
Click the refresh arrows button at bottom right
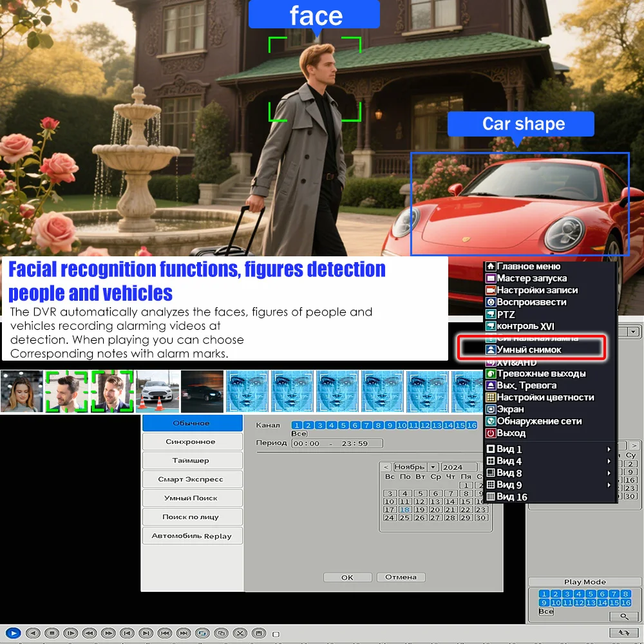623,633
